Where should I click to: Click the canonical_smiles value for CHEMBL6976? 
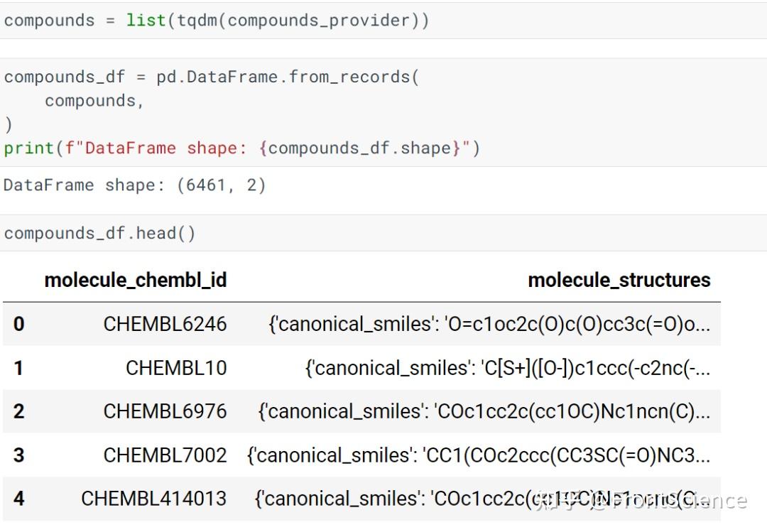[x=484, y=411]
